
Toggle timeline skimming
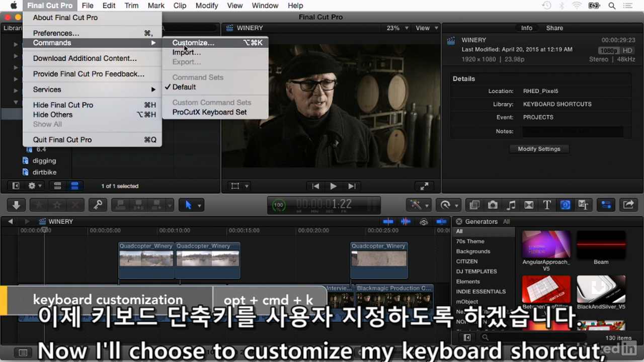point(388,222)
